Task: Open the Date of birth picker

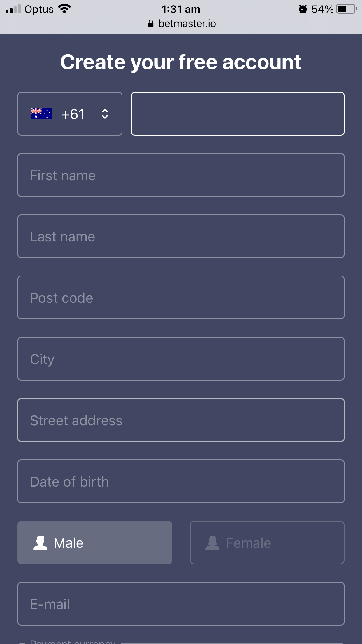Action: click(x=181, y=481)
